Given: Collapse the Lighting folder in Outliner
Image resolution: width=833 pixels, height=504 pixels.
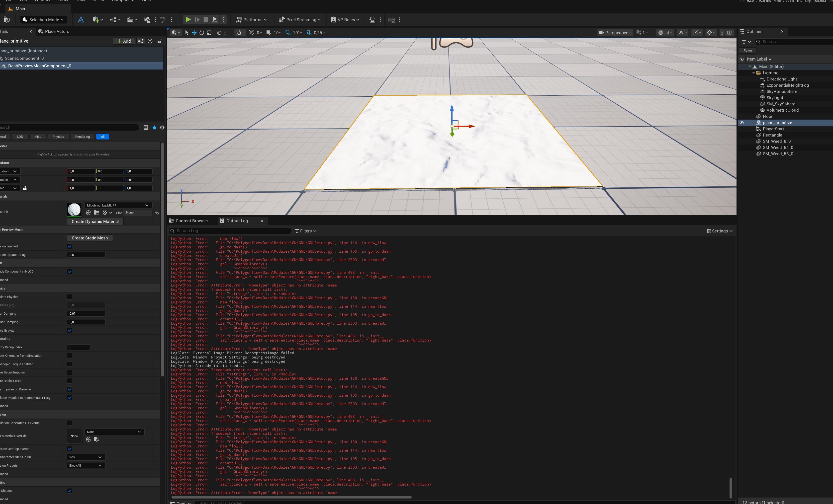Looking at the screenshot, I should [x=753, y=73].
